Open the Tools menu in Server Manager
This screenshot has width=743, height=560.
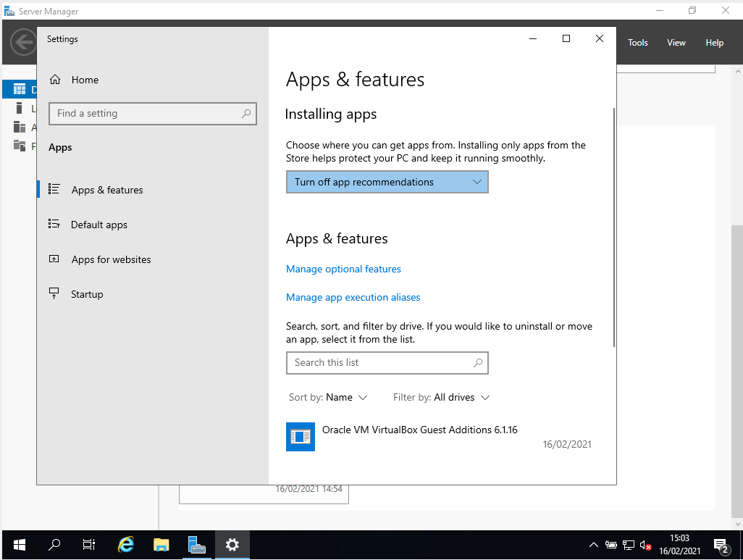tap(637, 42)
